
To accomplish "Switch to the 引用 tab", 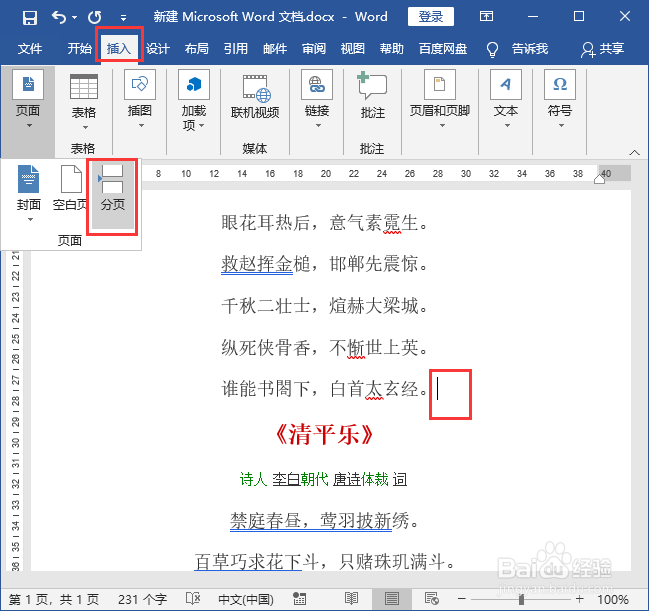I will pyautogui.click(x=236, y=48).
